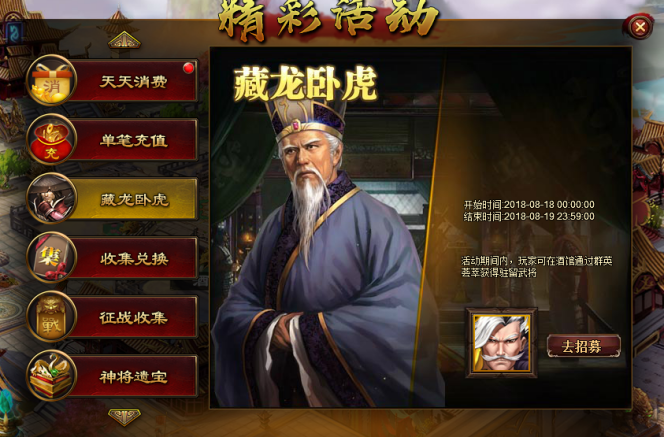Screen dimensions: 664x438
Task: Click the red 充 money bag icon
Action: point(52,139)
